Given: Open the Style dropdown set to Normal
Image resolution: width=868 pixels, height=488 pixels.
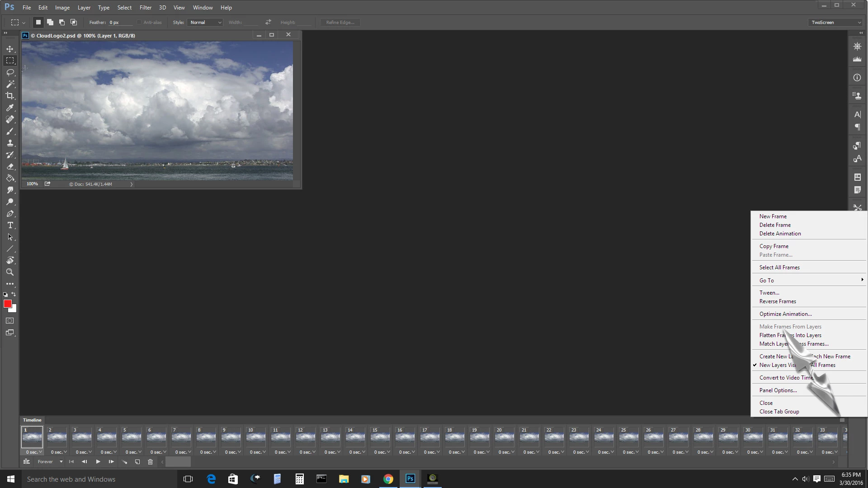Looking at the screenshot, I should point(206,22).
